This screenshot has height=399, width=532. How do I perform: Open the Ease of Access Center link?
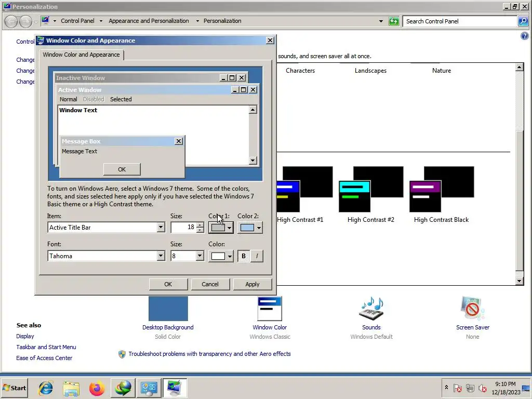pos(44,358)
